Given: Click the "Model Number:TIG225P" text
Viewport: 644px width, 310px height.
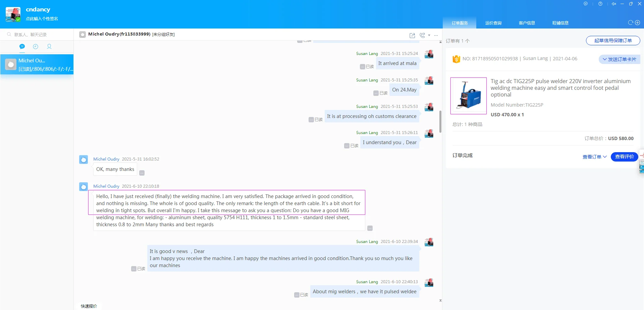Looking at the screenshot, I should (517, 105).
